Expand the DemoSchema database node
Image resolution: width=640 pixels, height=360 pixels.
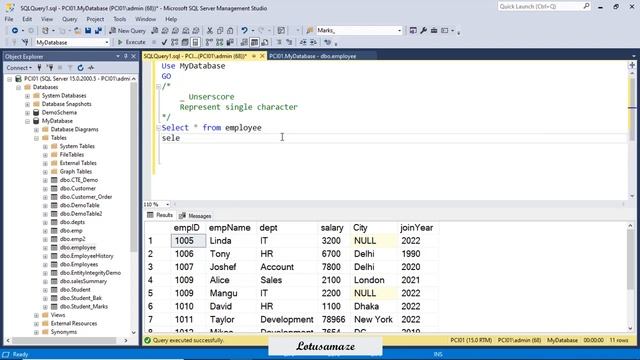[x=27, y=113]
